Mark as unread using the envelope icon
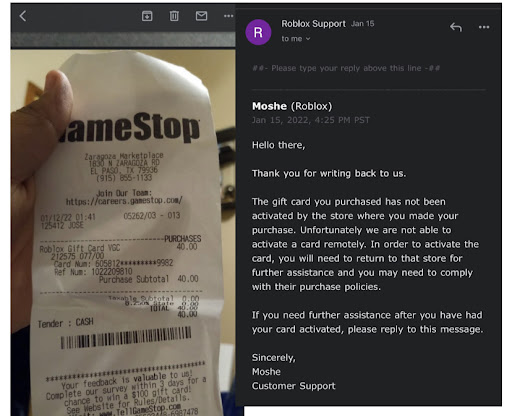The image size is (512, 416). point(201,16)
